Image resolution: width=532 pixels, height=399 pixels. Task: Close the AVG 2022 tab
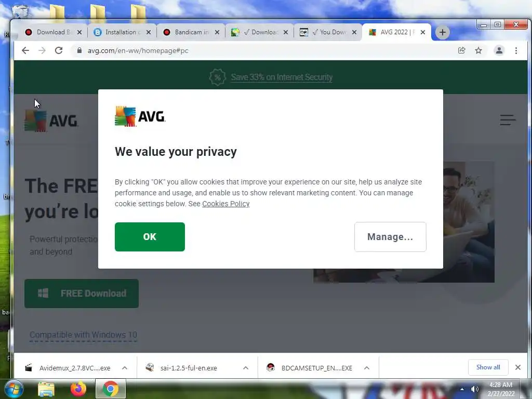click(x=423, y=32)
